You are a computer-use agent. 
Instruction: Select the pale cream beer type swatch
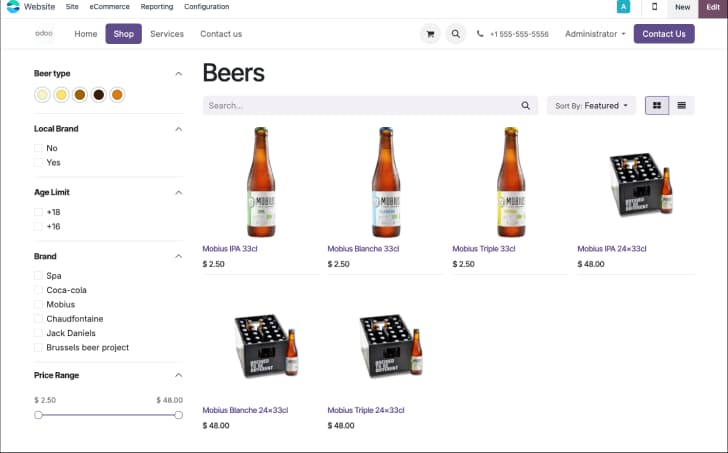coord(42,95)
